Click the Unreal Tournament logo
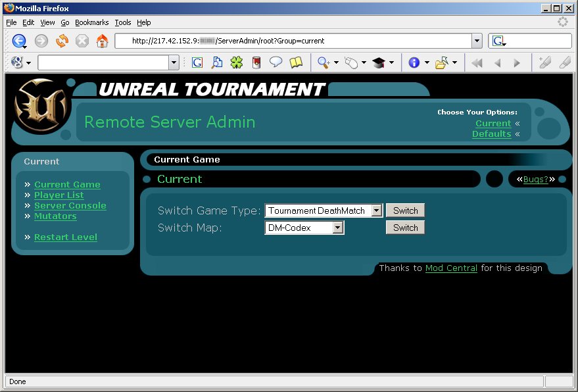Screen dimensions: 578x392 coord(41,106)
